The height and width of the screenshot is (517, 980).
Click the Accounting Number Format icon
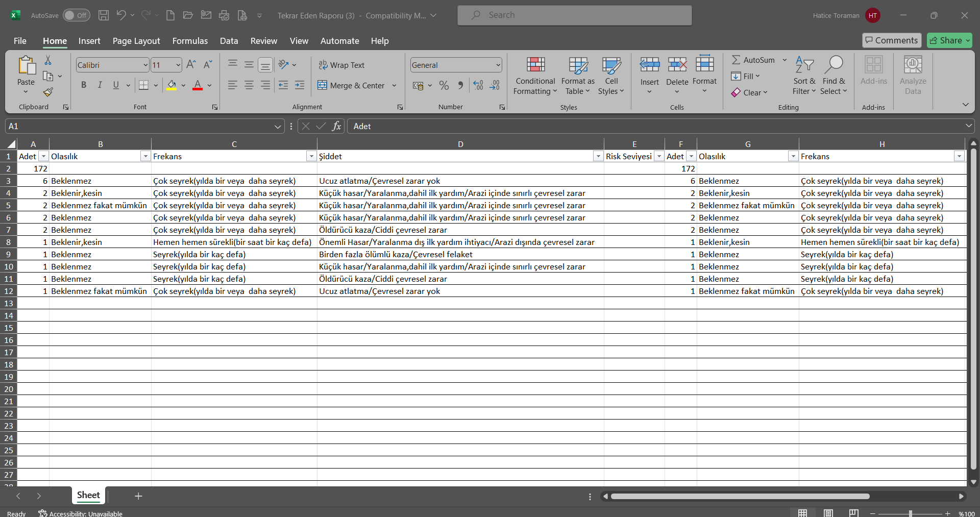418,85
